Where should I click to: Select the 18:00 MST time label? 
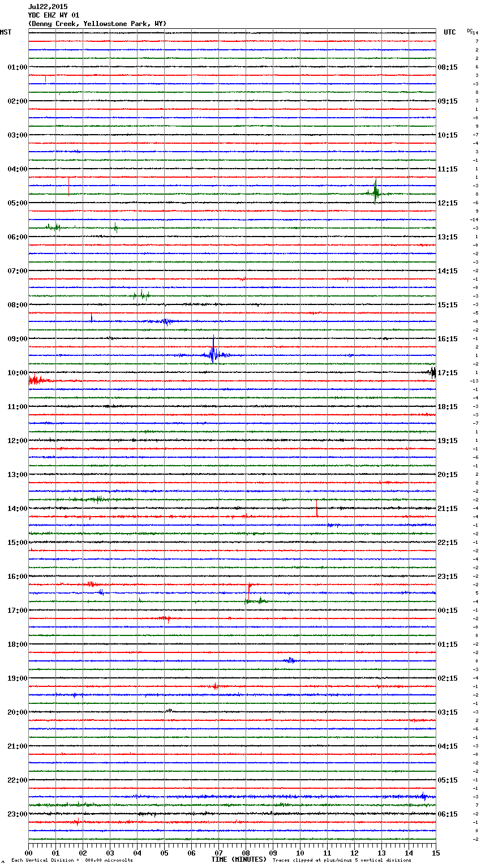coord(18,644)
